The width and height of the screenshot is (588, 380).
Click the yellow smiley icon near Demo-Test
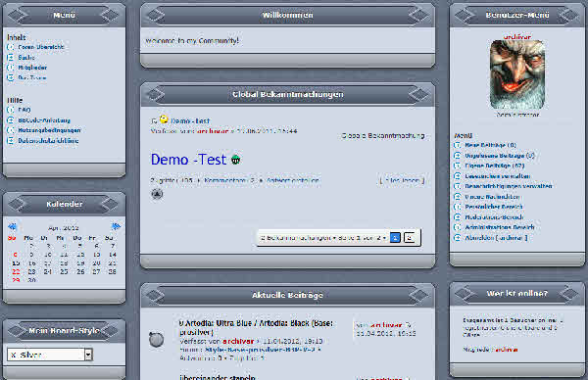click(164, 119)
